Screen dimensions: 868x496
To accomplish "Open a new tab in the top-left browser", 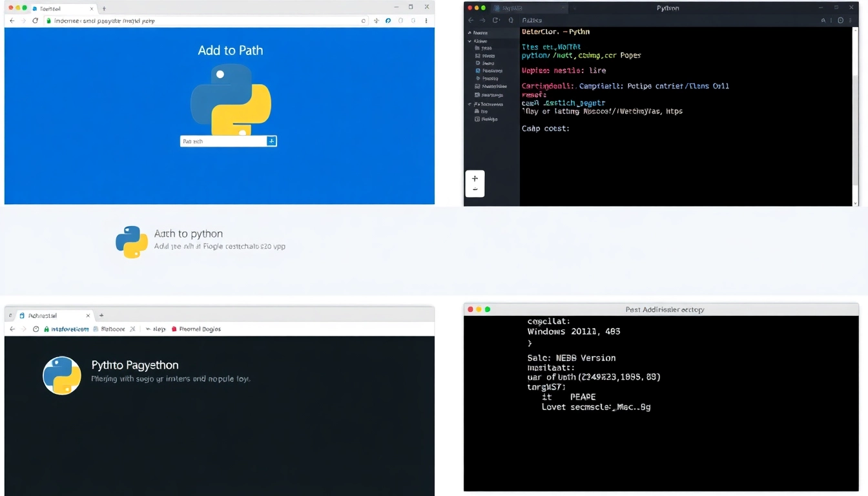I will pyautogui.click(x=104, y=8).
